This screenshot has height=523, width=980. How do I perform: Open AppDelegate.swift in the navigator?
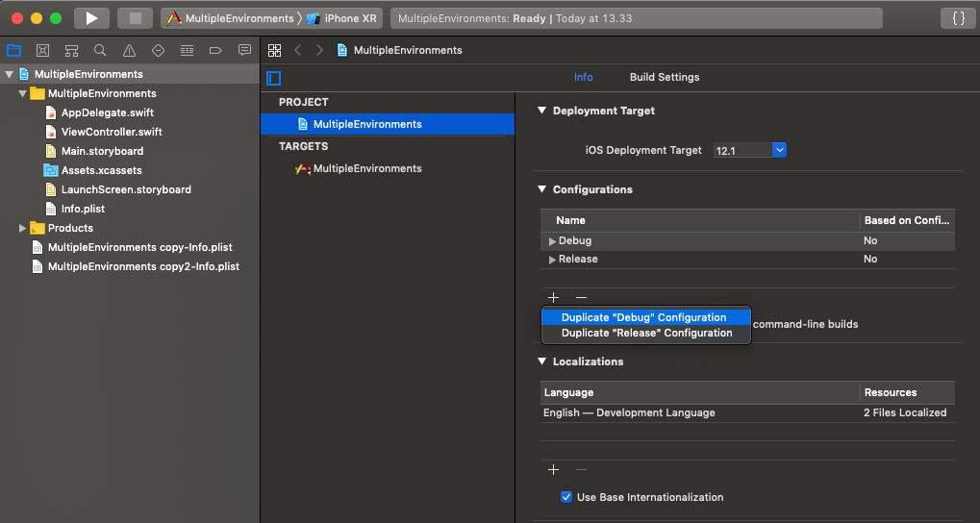pos(107,112)
